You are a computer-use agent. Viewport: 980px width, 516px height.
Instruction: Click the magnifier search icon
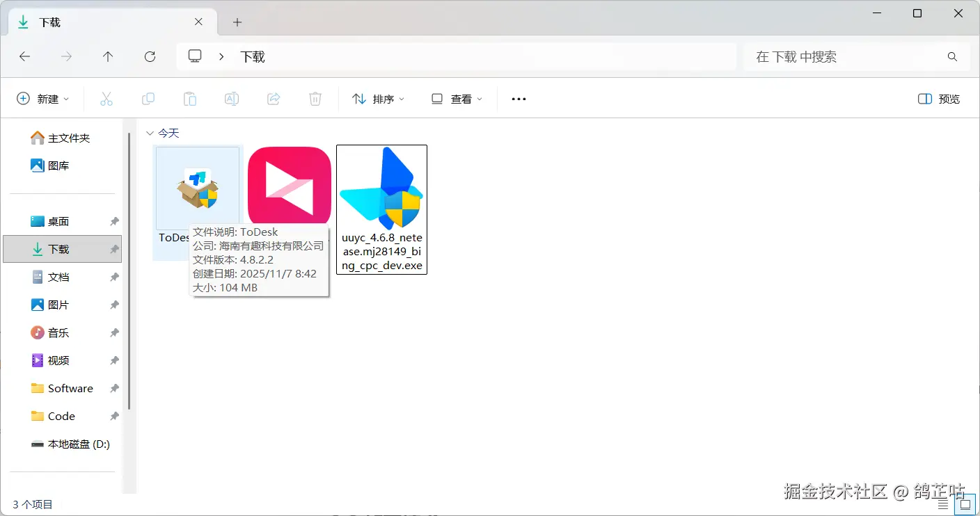pyautogui.click(x=953, y=57)
